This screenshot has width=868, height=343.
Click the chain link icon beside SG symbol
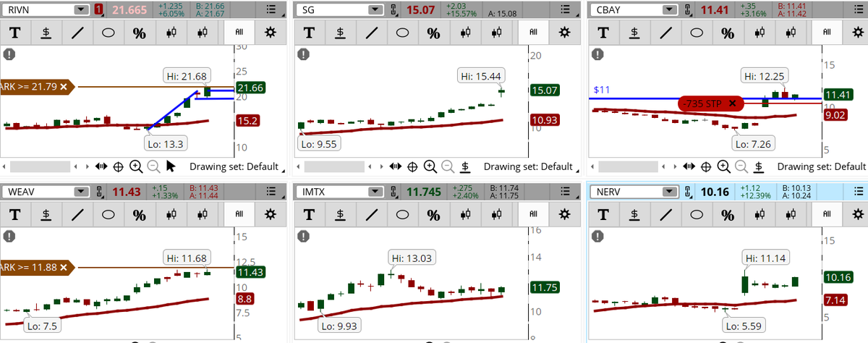[393, 10]
